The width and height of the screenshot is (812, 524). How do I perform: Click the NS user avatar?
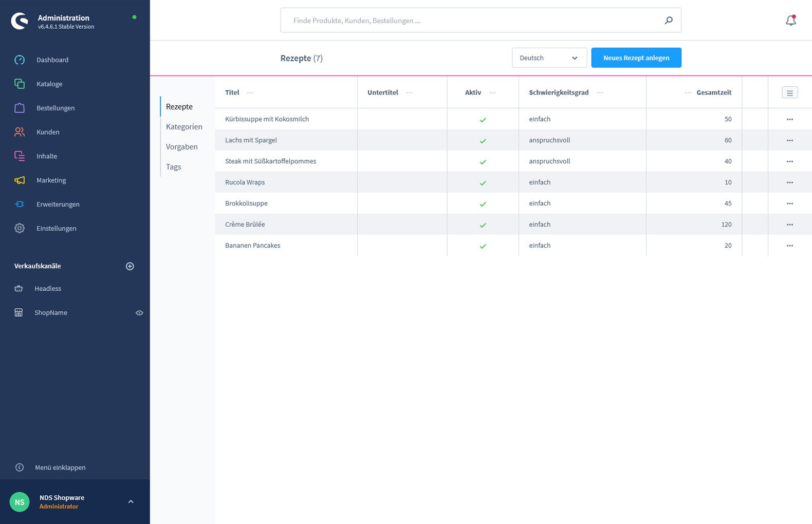(x=20, y=502)
